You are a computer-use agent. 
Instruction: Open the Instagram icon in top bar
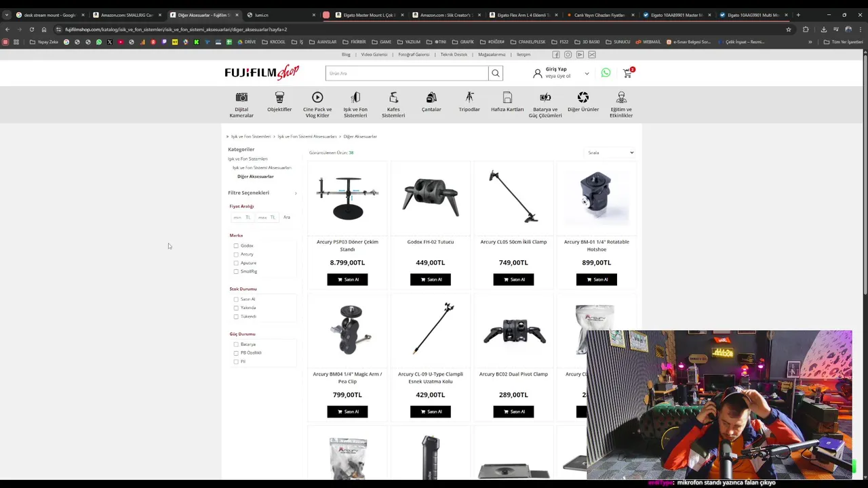coord(568,54)
